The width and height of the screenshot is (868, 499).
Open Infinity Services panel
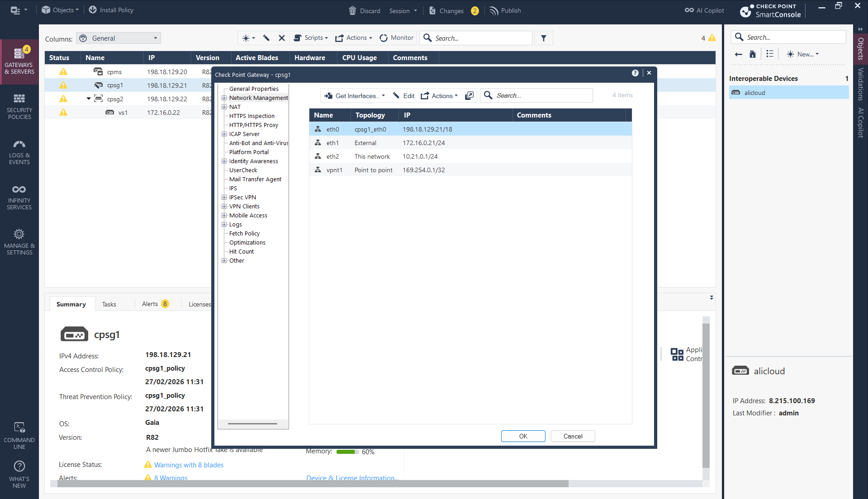pyautogui.click(x=19, y=197)
